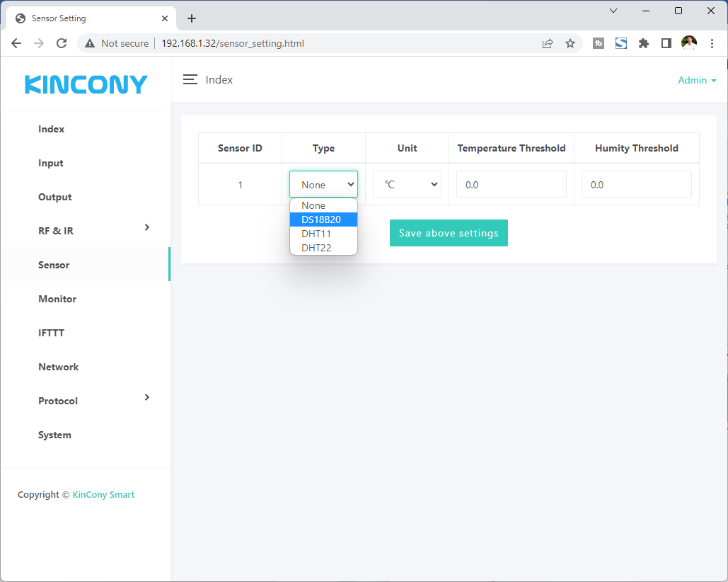Screen dimensions: 728x582
Task: Click the Not secure warning icon
Action: [90, 43]
